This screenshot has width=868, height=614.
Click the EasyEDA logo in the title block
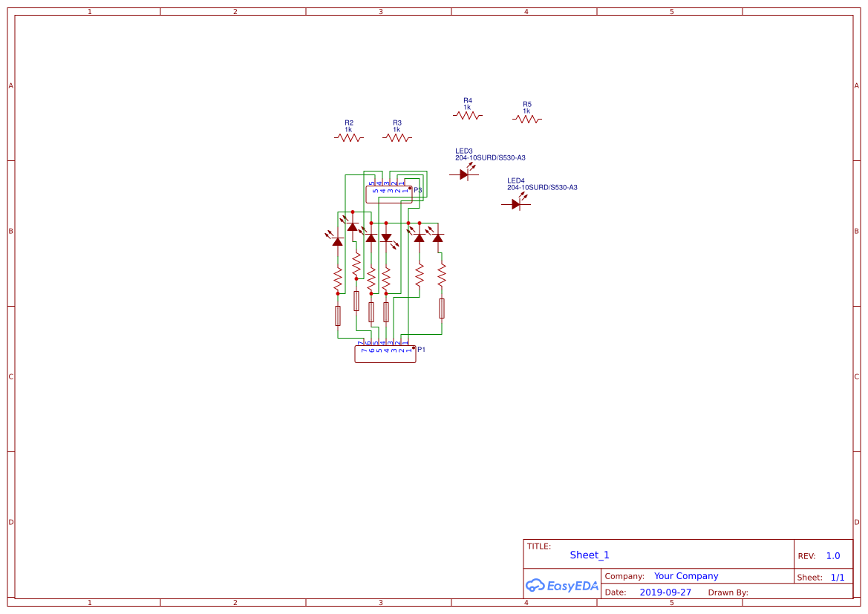click(x=562, y=586)
